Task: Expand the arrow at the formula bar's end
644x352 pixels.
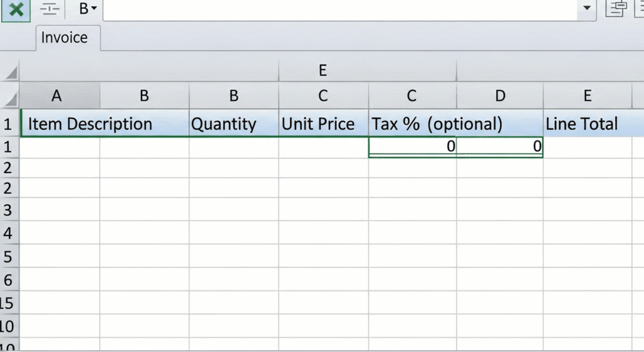Action: pyautogui.click(x=587, y=9)
